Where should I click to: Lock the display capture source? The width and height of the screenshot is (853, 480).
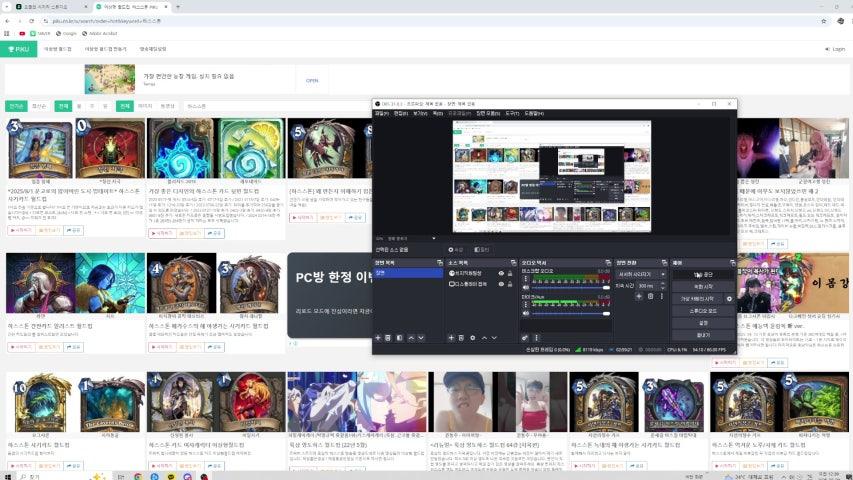510,284
